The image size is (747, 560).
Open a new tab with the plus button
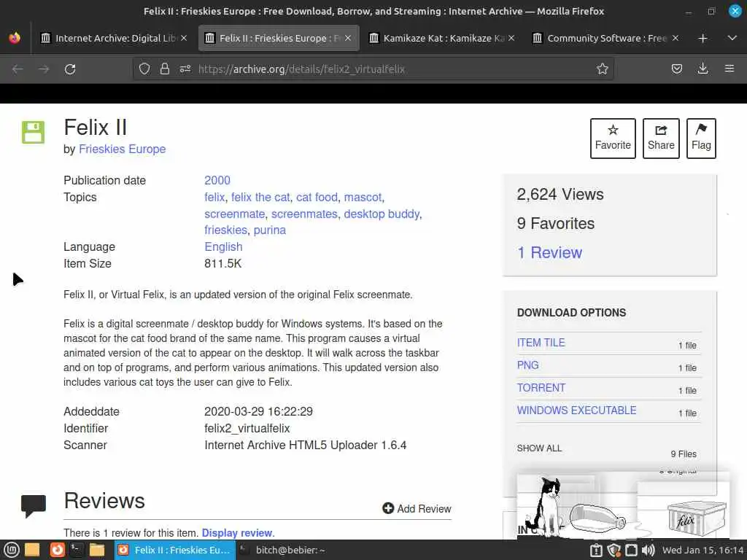(703, 38)
